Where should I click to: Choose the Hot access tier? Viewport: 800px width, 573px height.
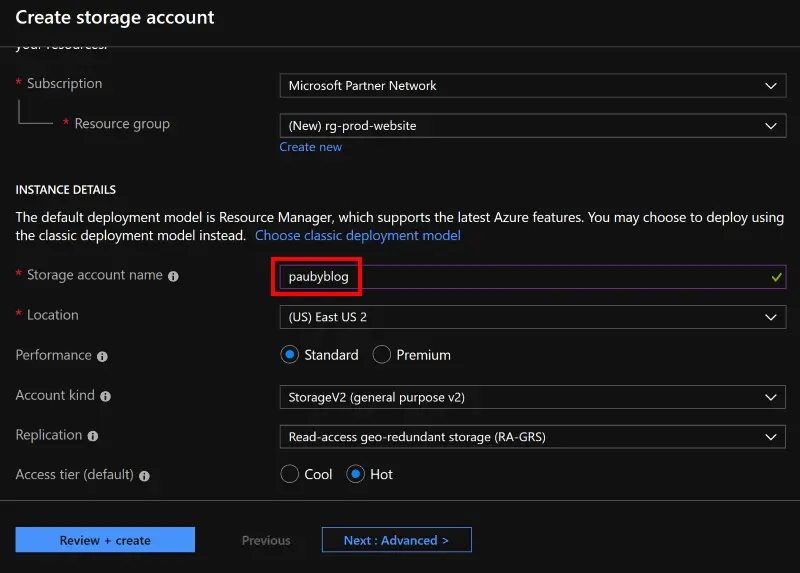click(356, 474)
